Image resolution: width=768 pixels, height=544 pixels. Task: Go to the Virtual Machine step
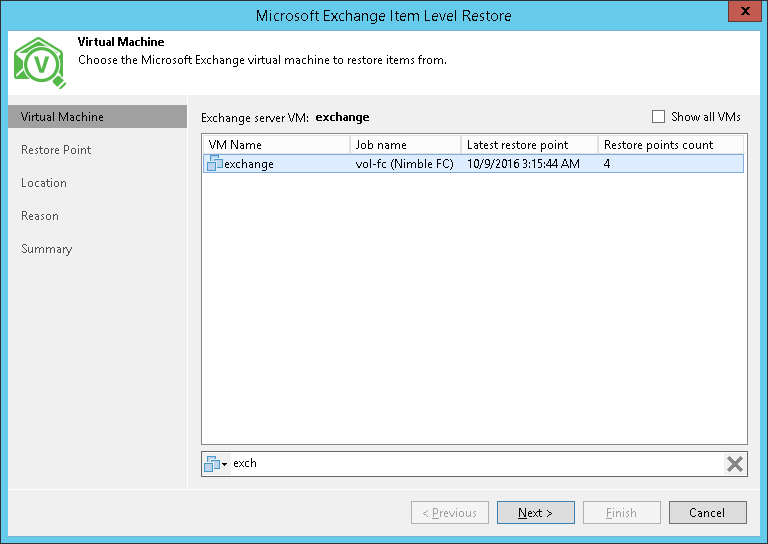pyautogui.click(x=97, y=117)
